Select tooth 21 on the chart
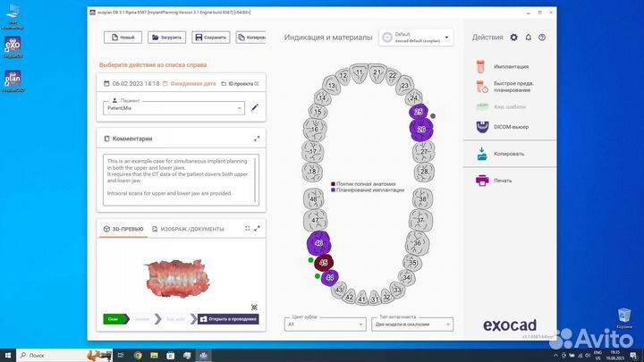 (377, 72)
